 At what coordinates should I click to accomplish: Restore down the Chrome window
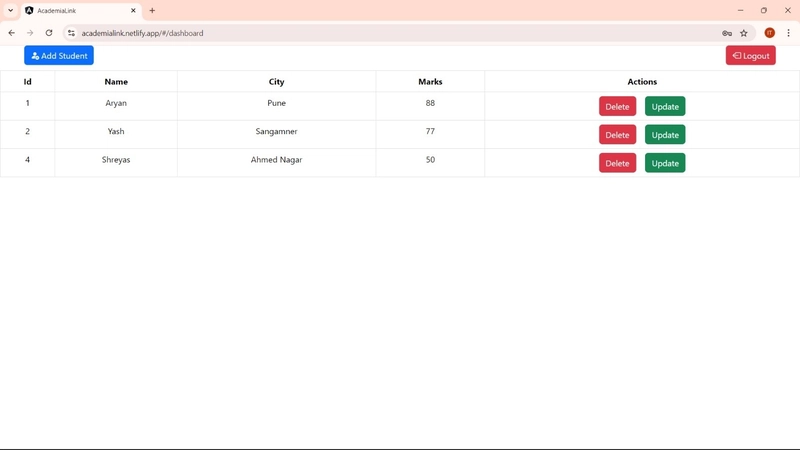(x=764, y=10)
